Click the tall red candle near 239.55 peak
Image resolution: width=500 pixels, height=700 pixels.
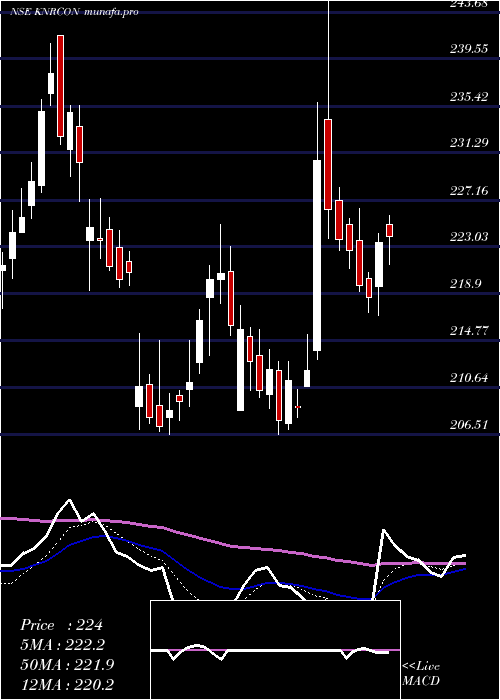[60, 85]
